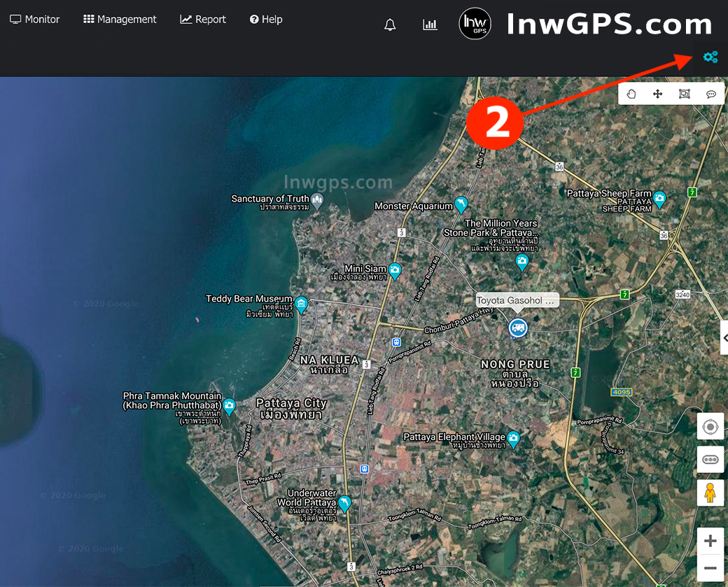Image resolution: width=728 pixels, height=587 pixels.
Task: Open the Help menu
Action: tap(266, 20)
